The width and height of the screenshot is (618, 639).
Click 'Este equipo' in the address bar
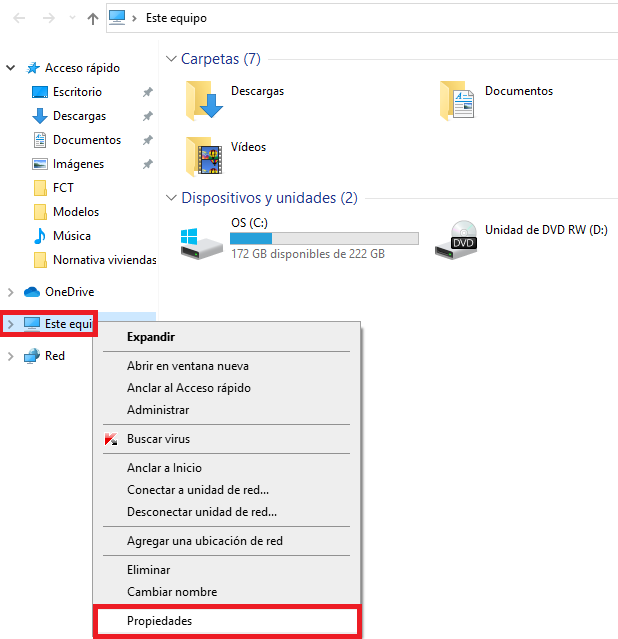176,18
